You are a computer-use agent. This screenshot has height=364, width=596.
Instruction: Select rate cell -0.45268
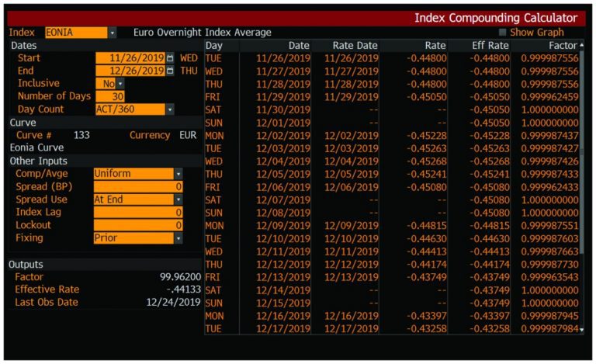coord(427,161)
